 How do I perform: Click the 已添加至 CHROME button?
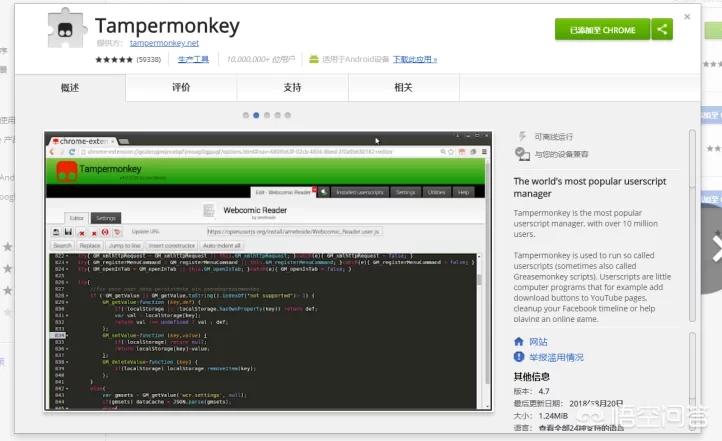[x=602, y=29]
